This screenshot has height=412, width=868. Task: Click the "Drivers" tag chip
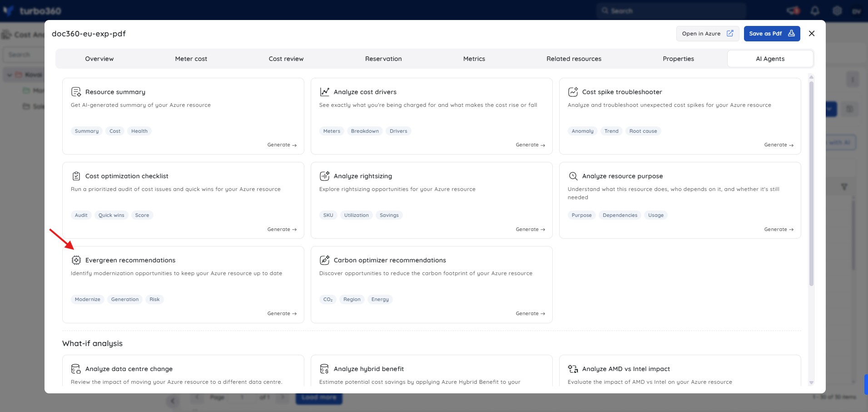pos(398,131)
